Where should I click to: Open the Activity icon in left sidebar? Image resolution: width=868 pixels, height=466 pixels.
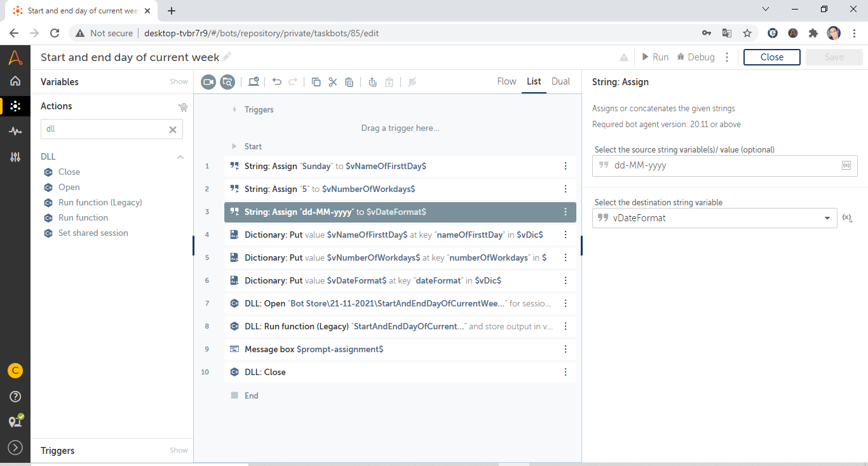coord(15,131)
